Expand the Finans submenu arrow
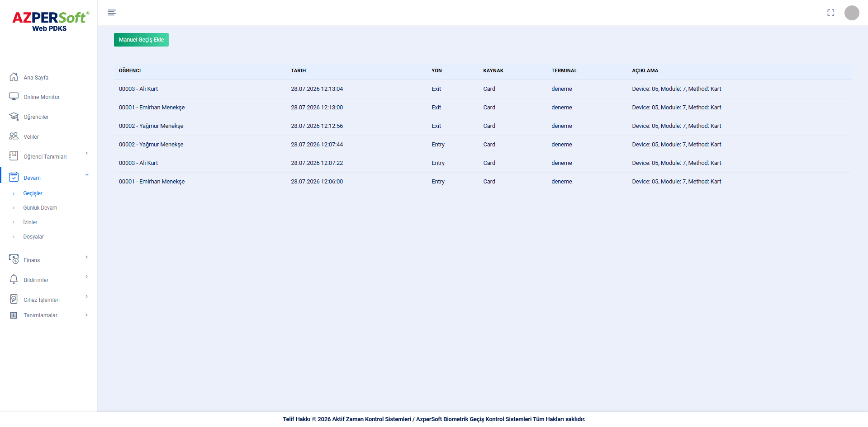The image size is (868, 427). (x=86, y=257)
